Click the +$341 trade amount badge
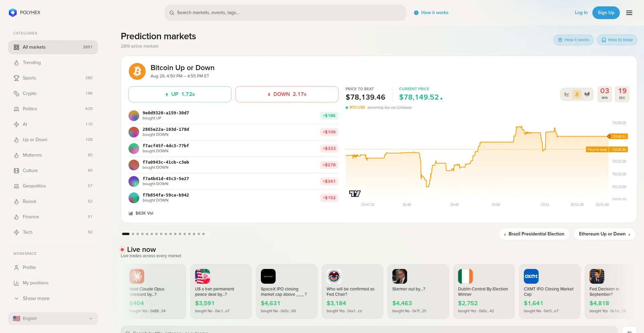This screenshot has height=333, width=644. point(329,181)
